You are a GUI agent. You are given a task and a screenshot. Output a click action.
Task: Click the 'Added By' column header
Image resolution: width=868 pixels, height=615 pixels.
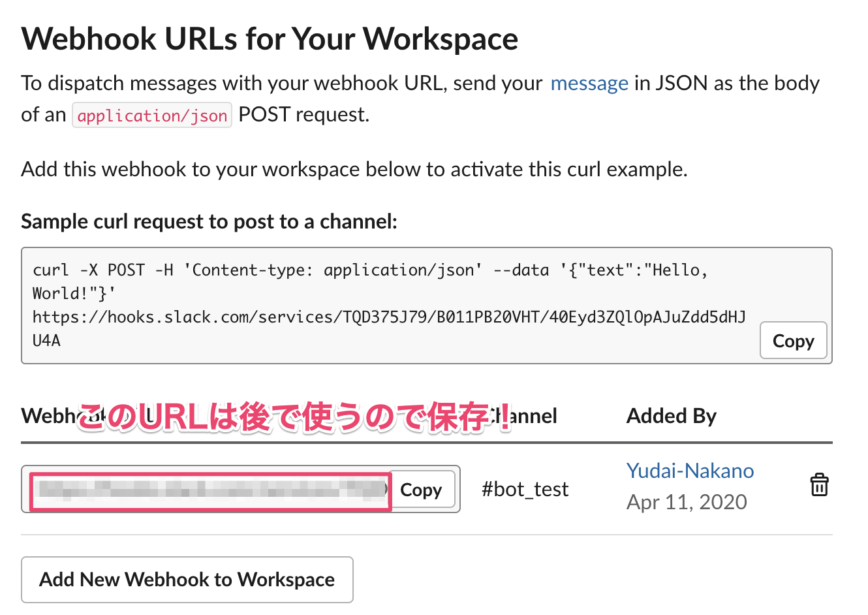[672, 416]
